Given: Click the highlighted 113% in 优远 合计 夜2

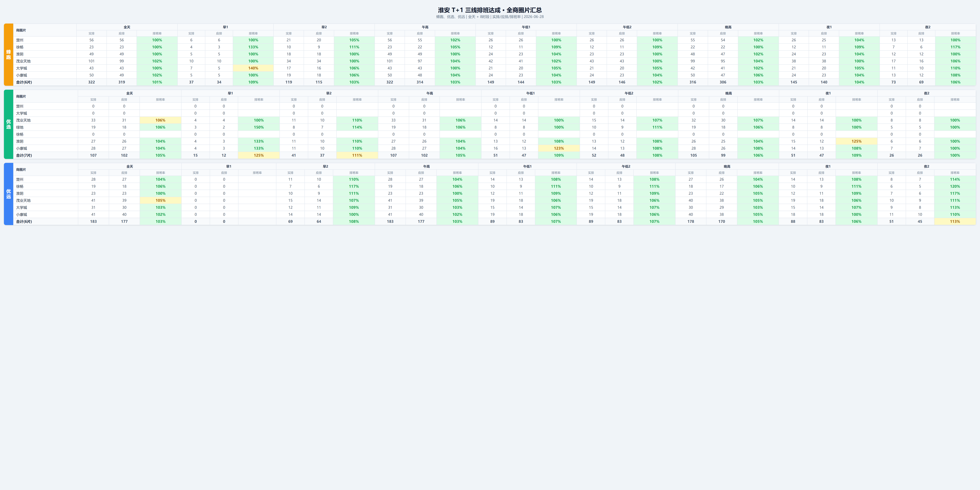Looking at the screenshot, I should [x=955, y=221].
